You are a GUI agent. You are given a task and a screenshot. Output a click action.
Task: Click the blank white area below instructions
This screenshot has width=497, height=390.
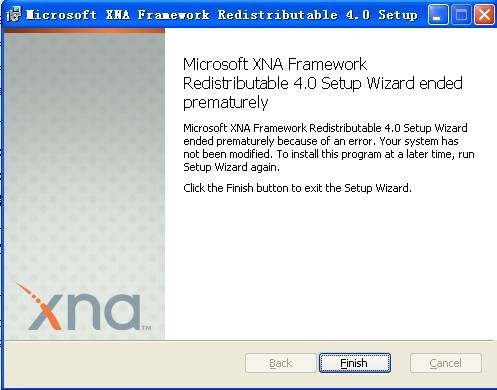(330, 267)
